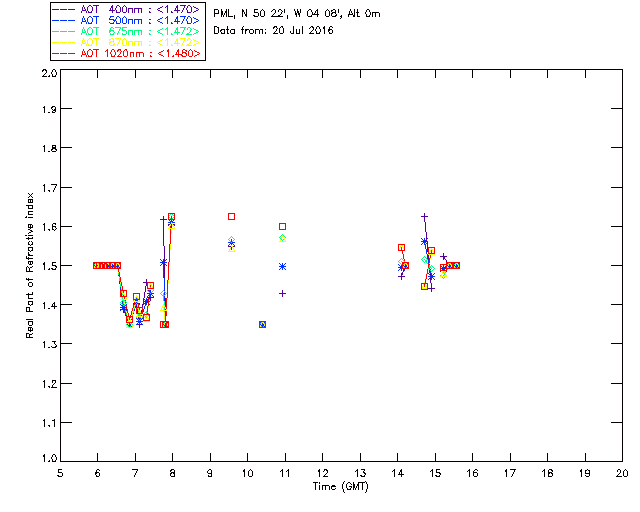Image resolution: width=640 pixels, height=512 pixels.
Task: Click the AOT 870nm legend entry
Action: [x=127, y=42]
